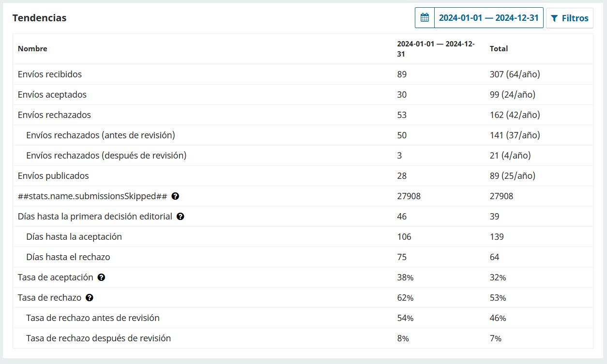Click the 307 (64/año) total value
Image resolution: width=607 pixels, height=364 pixels.
point(515,74)
